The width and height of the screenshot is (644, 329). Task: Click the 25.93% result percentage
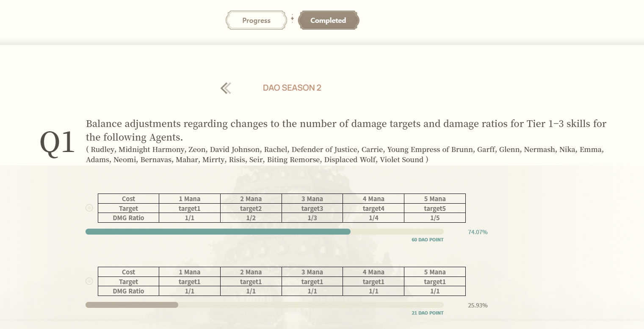click(x=478, y=305)
